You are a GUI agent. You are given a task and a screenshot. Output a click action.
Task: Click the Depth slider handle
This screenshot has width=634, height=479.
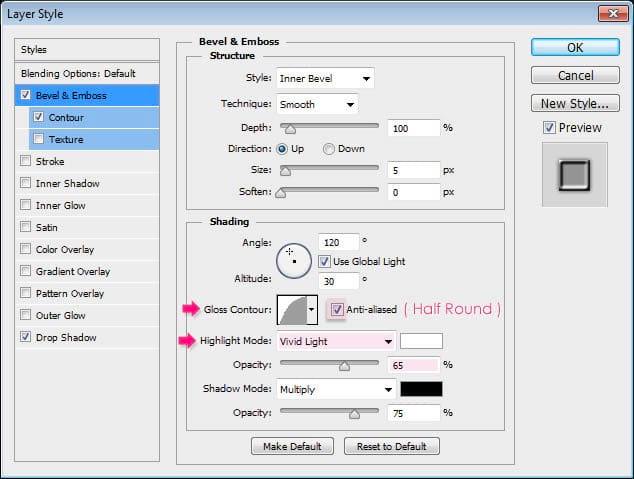[290, 129]
